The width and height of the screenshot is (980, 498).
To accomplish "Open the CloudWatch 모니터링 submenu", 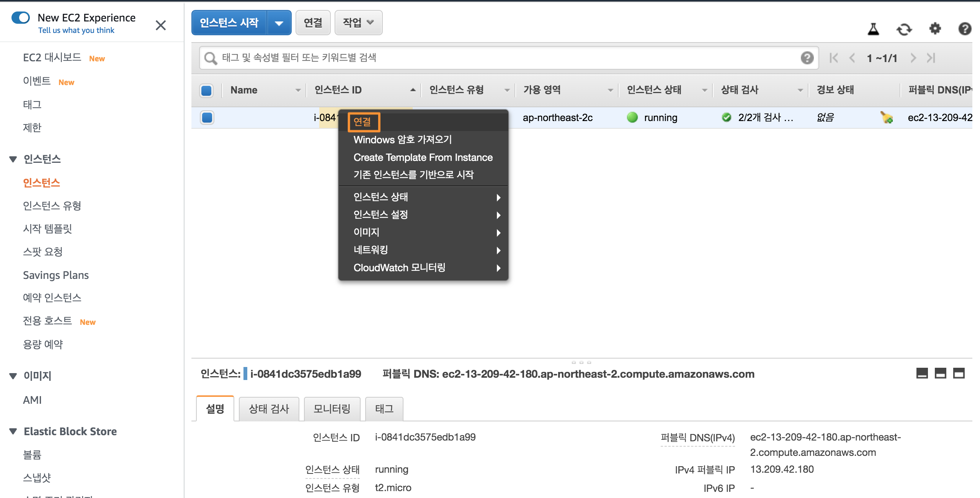I will tap(423, 268).
